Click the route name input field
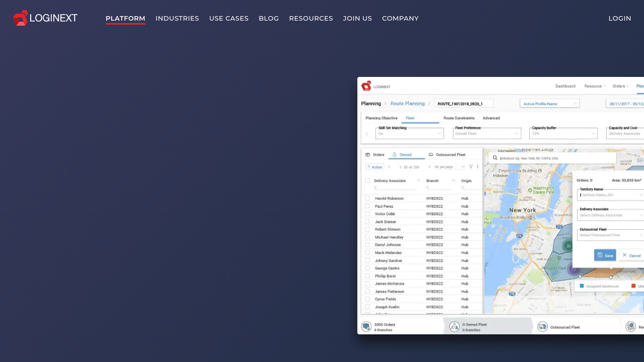644x362 pixels. (x=463, y=104)
